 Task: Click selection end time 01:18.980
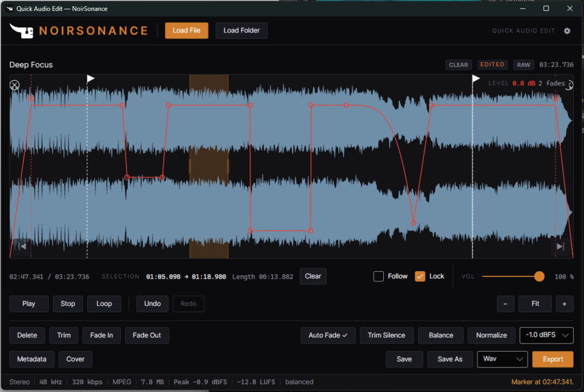click(209, 277)
